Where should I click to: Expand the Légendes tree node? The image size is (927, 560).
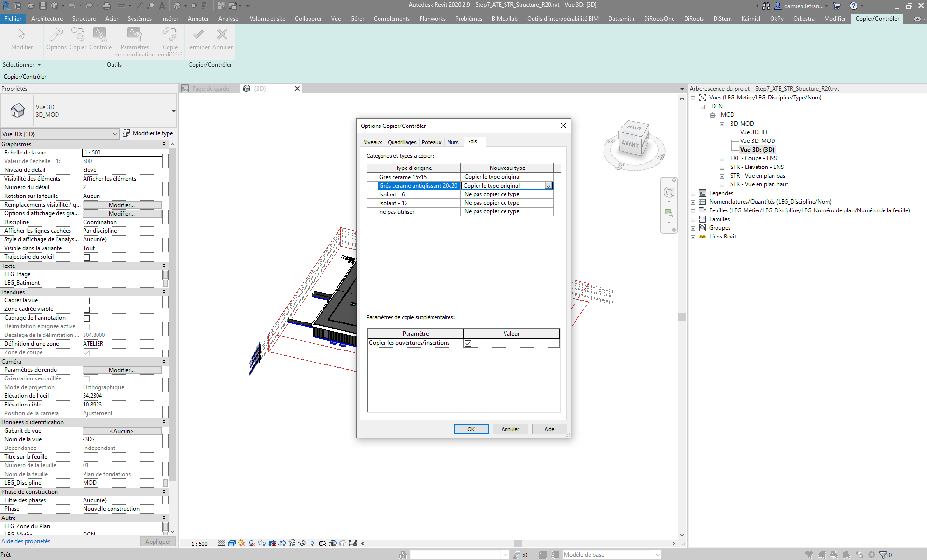coord(693,194)
